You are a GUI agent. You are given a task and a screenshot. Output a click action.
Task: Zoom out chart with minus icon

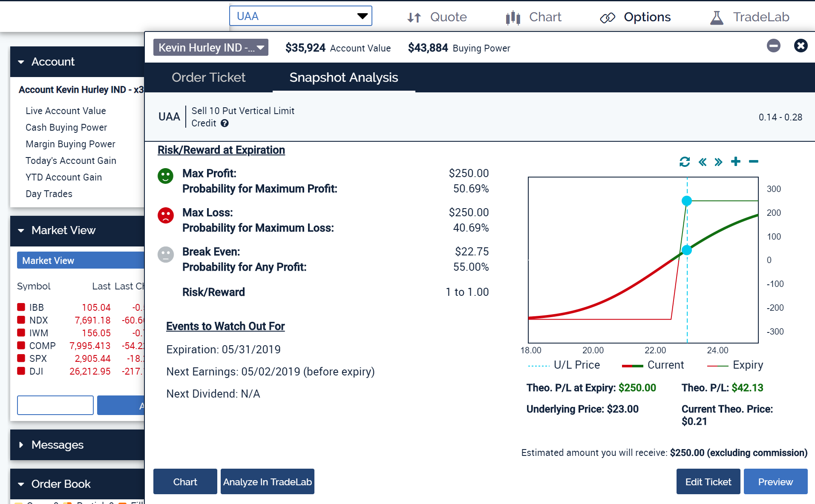click(x=753, y=162)
